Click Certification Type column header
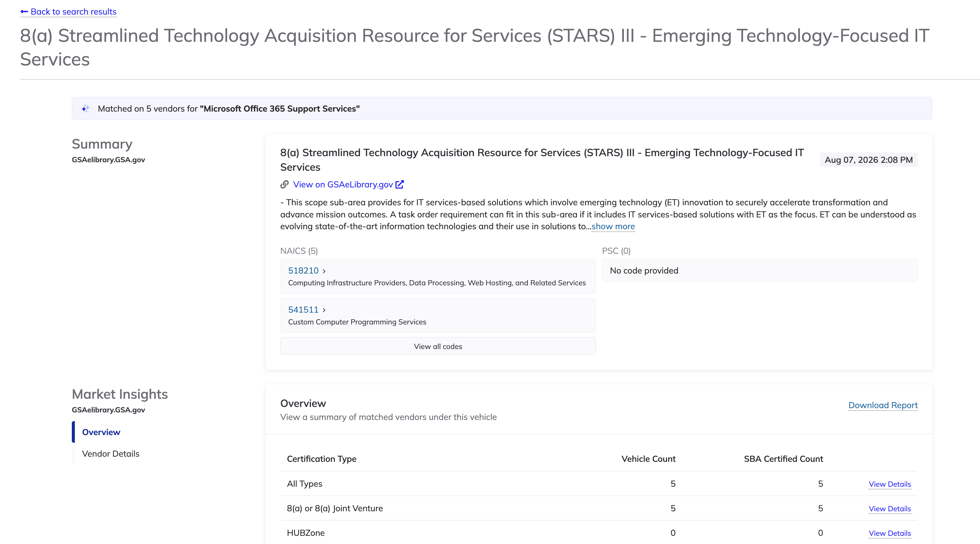 (x=322, y=459)
